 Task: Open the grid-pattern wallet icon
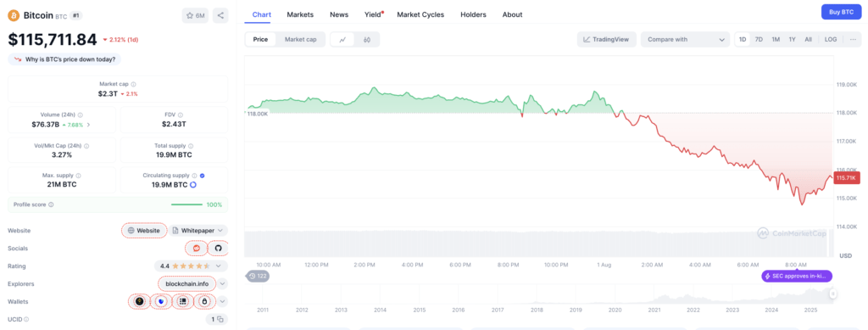click(x=183, y=301)
